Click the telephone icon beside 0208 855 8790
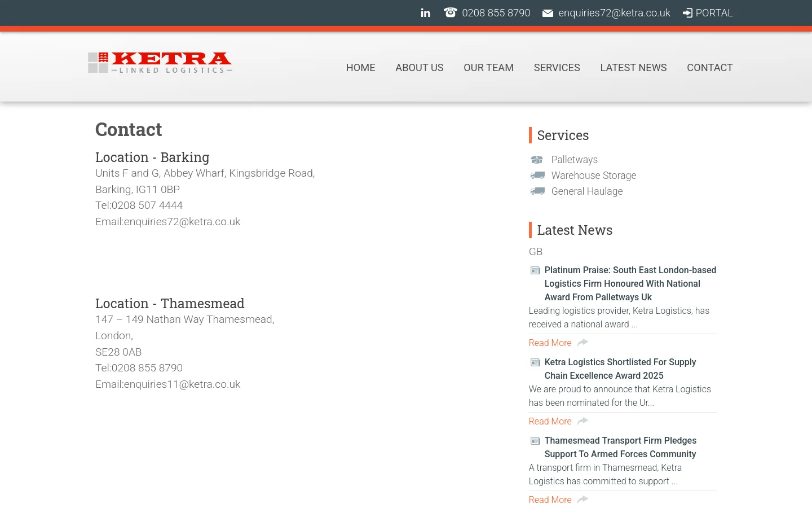 click(450, 12)
